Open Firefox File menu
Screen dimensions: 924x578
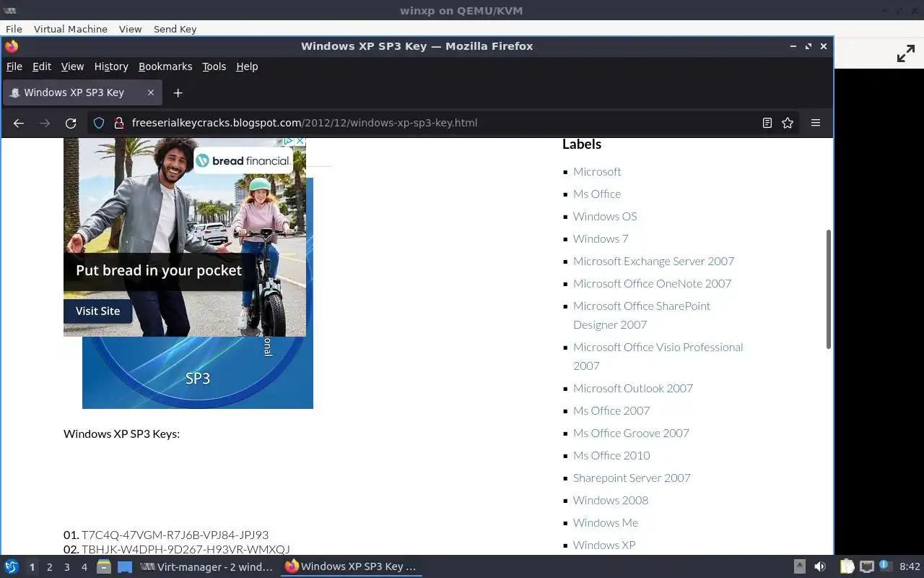coord(14,66)
